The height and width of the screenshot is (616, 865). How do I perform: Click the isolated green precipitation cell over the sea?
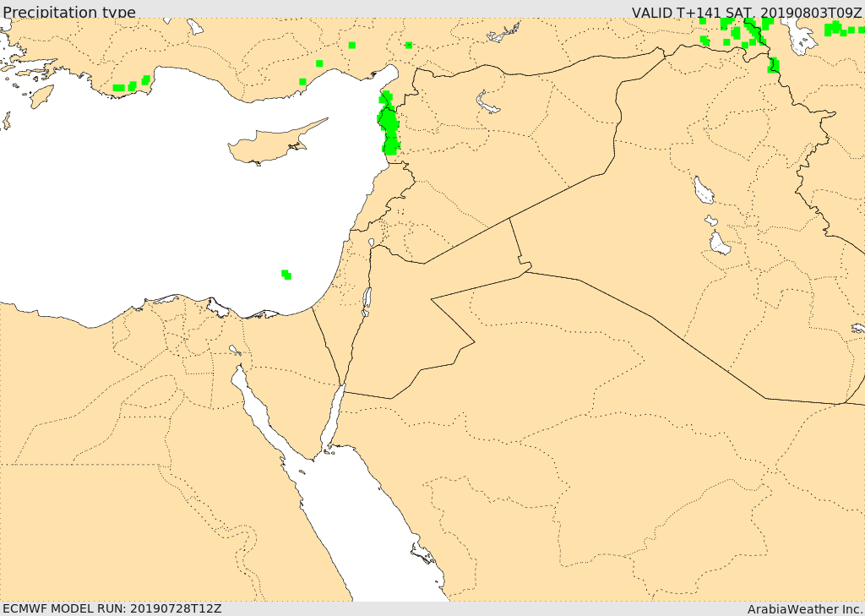point(286,275)
